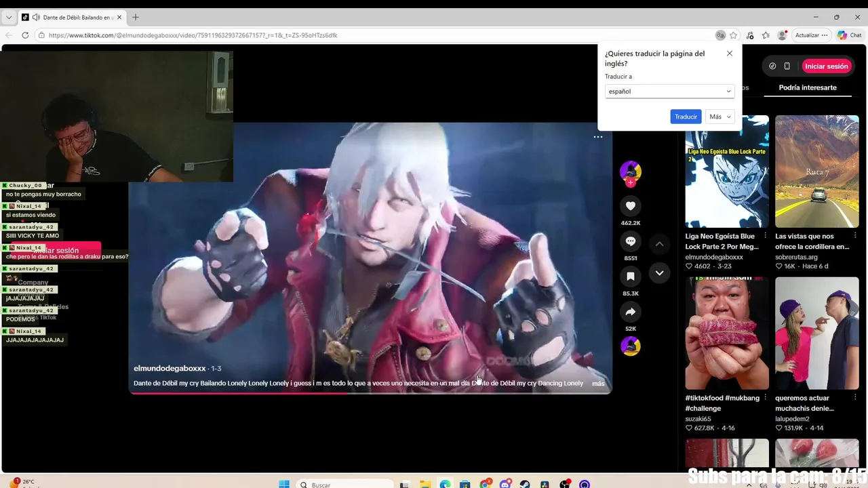
Task: Open the three-dot menu on the video
Action: coord(597,137)
